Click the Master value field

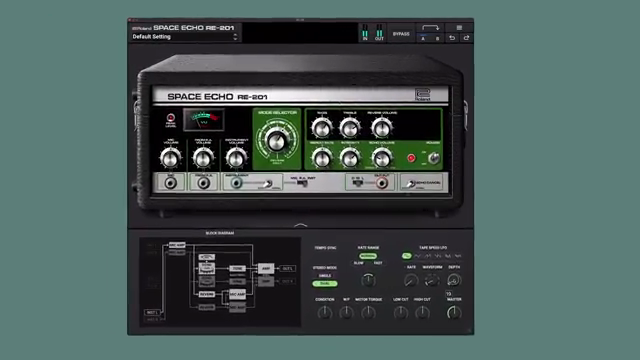(x=449, y=293)
